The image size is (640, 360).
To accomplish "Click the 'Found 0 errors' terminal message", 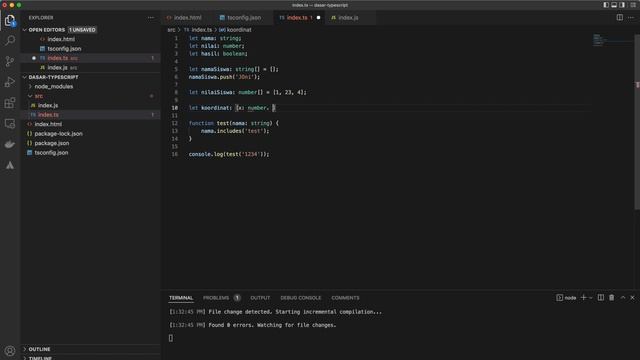I will (x=252, y=325).
